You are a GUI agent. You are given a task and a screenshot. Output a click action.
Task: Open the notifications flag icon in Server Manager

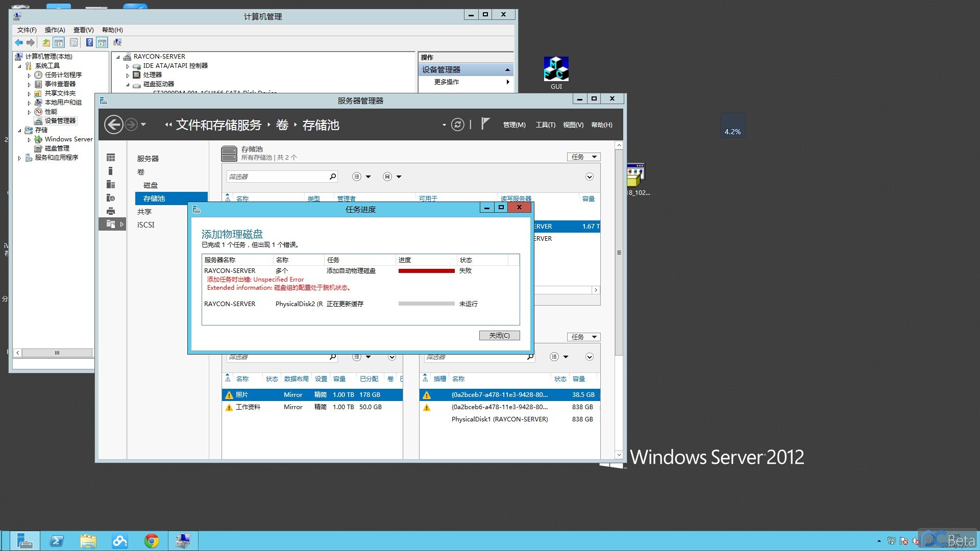point(484,124)
